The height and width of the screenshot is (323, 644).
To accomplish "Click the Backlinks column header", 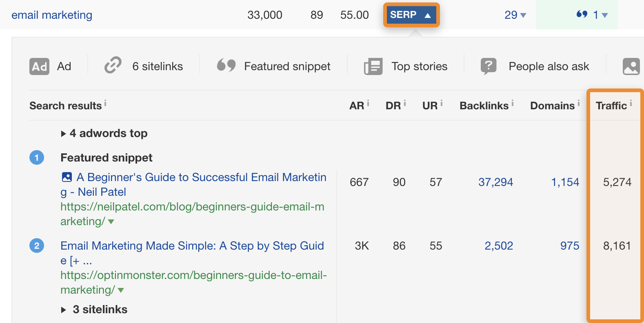I will point(484,106).
